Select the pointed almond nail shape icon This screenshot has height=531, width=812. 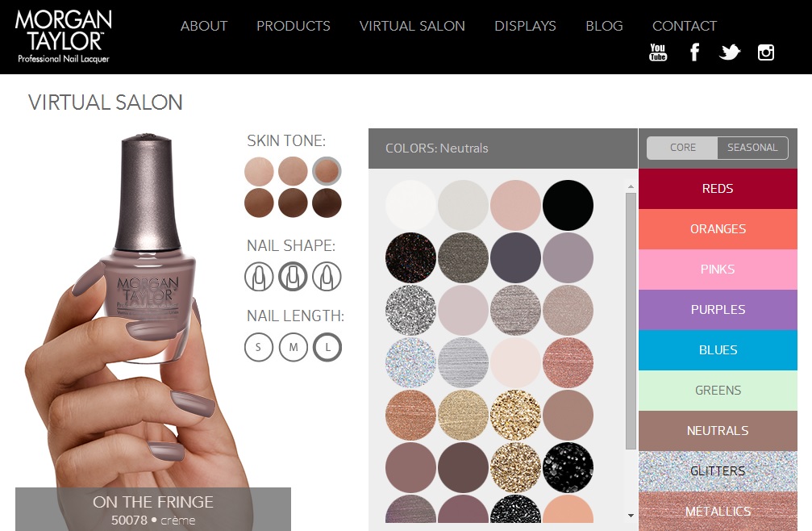click(327, 276)
